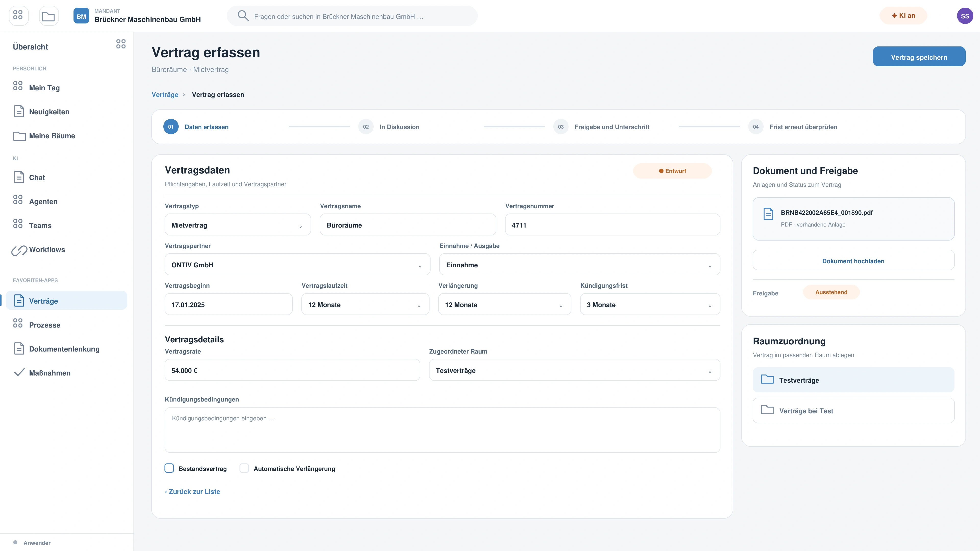Viewport: 980px width, 551px height.
Task: Follow the Zurück zur Liste link
Action: click(192, 491)
